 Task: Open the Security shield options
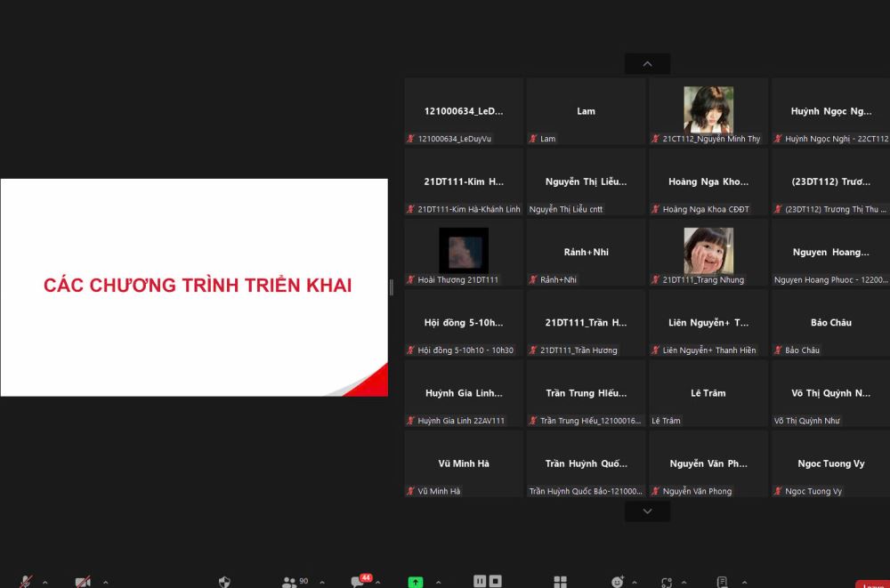(x=224, y=582)
